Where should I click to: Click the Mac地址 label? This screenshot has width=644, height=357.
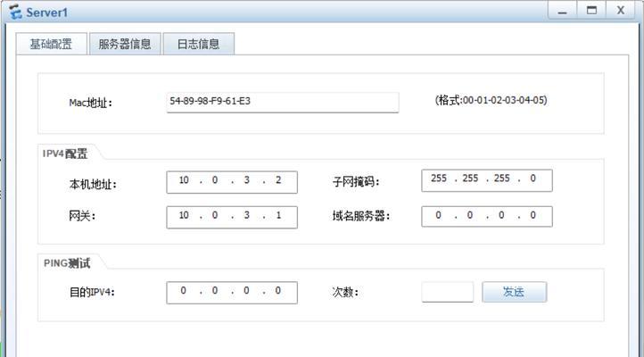[90, 103]
